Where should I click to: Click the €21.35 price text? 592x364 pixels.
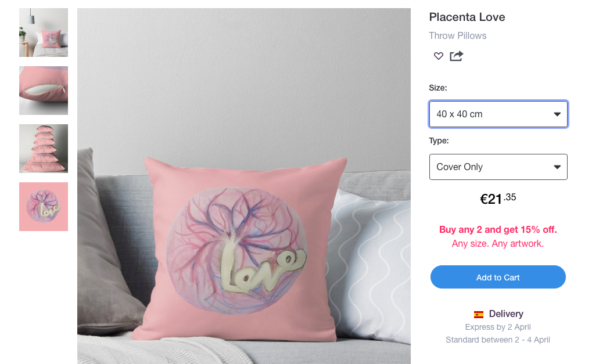[x=498, y=199]
